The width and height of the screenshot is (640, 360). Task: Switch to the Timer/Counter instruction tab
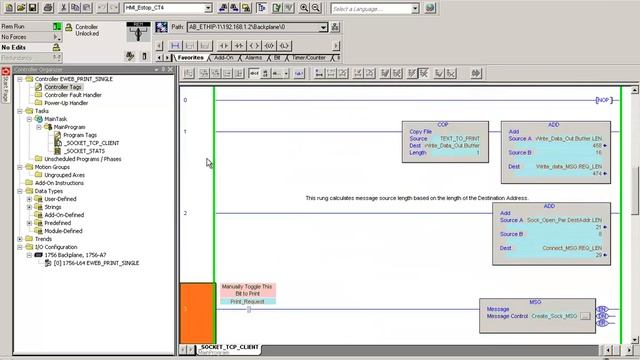coord(309,58)
